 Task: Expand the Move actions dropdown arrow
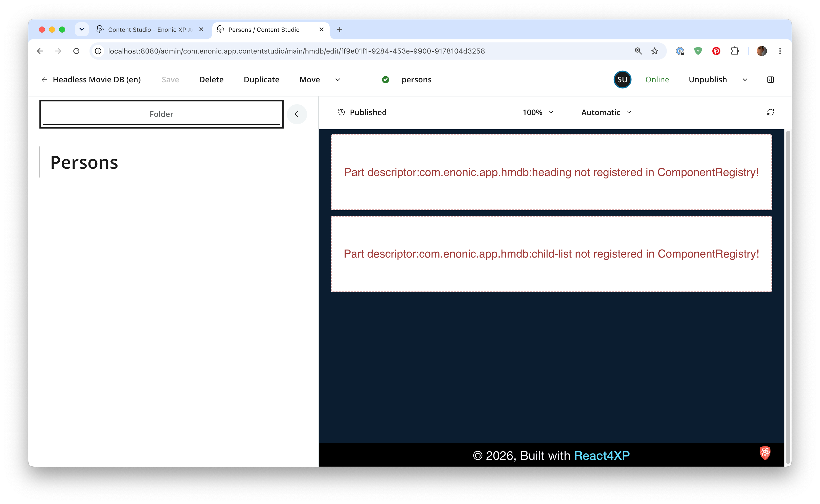coord(338,80)
